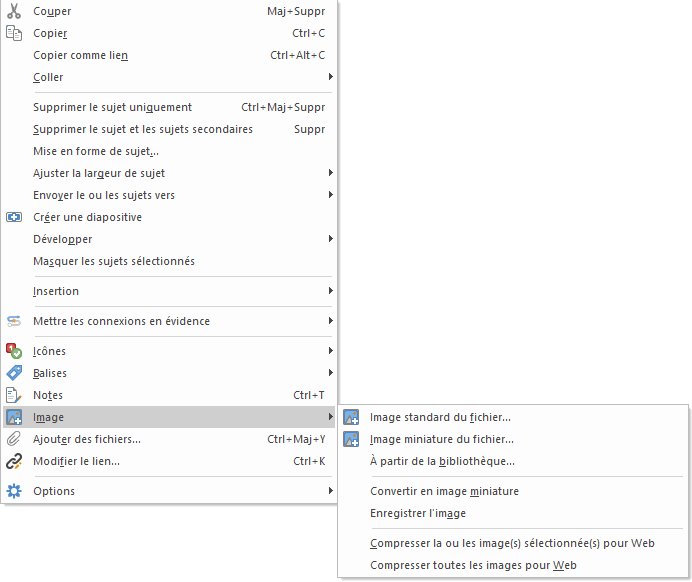The height and width of the screenshot is (582, 692).
Task: Select Image standard du fichier
Action: [x=440, y=417]
